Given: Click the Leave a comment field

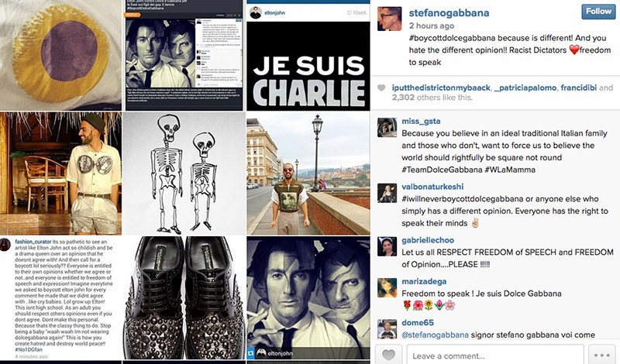Looking at the screenshot, I should pyautogui.click(x=495, y=355).
